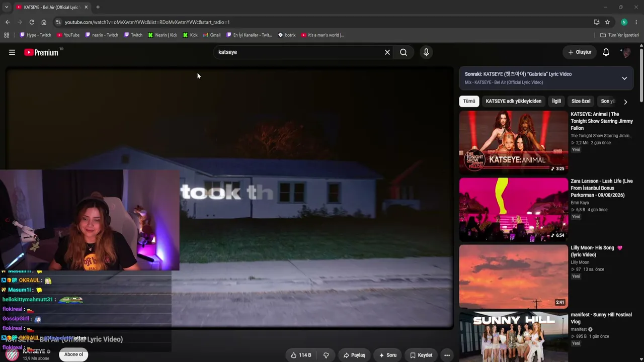644x362 pixels.
Task: Share the video via Paylaş
Action: pos(354,355)
